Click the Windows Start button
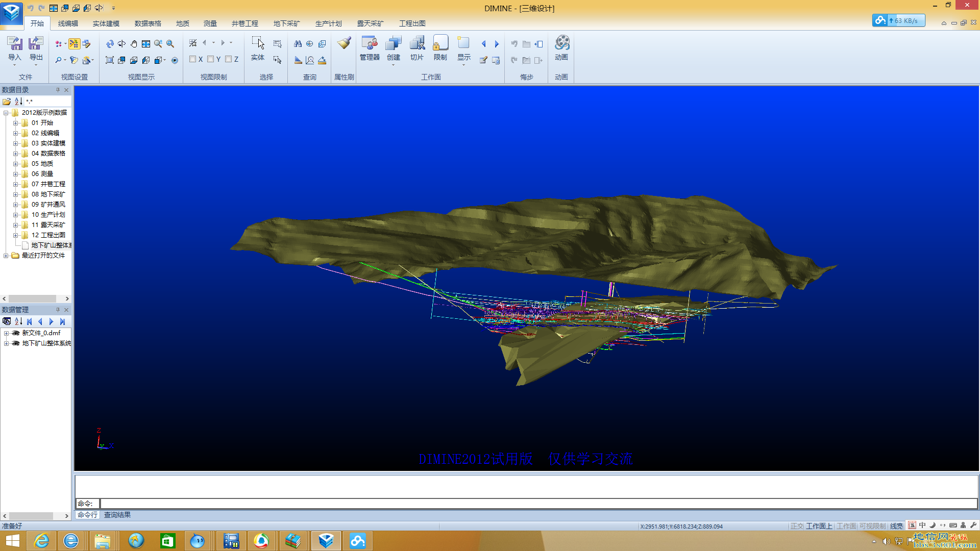The width and height of the screenshot is (980, 551). (x=12, y=541)
